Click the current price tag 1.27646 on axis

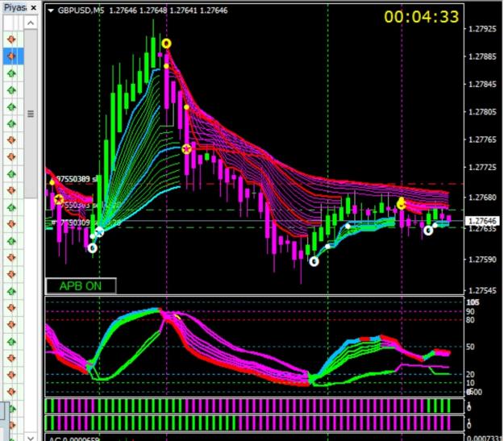pyautogui.click(x=481, y=221)
